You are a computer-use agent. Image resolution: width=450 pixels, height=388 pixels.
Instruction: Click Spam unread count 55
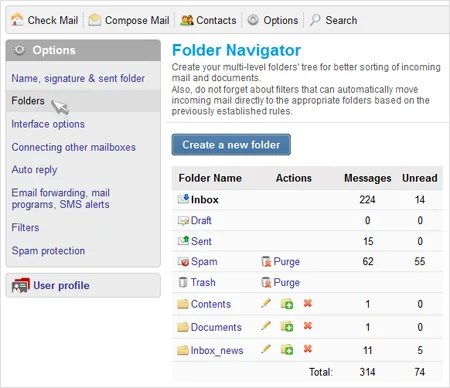[420, 261]
